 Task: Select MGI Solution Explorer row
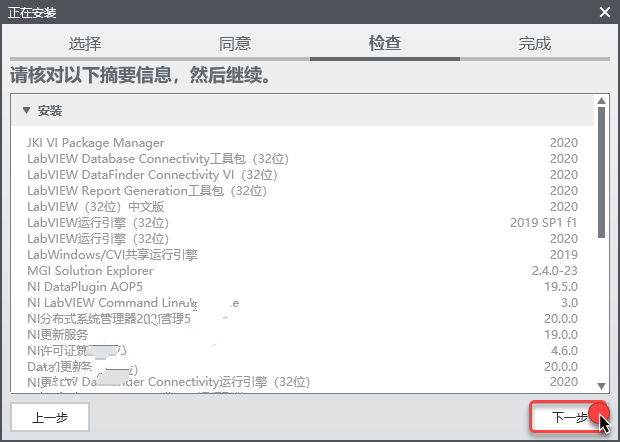pyautogui.click(x=302, y=271)
